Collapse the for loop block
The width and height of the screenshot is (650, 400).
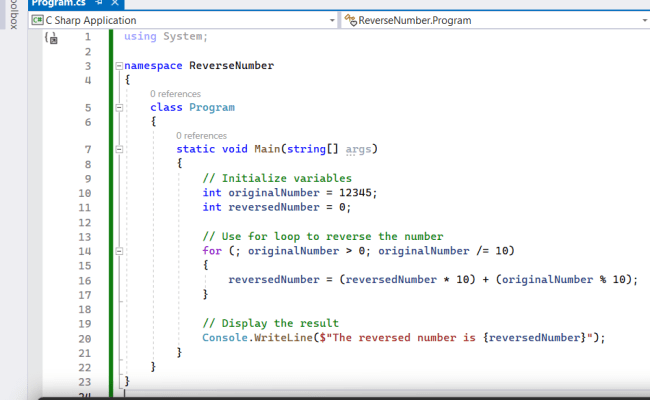[x=119, y=251]
